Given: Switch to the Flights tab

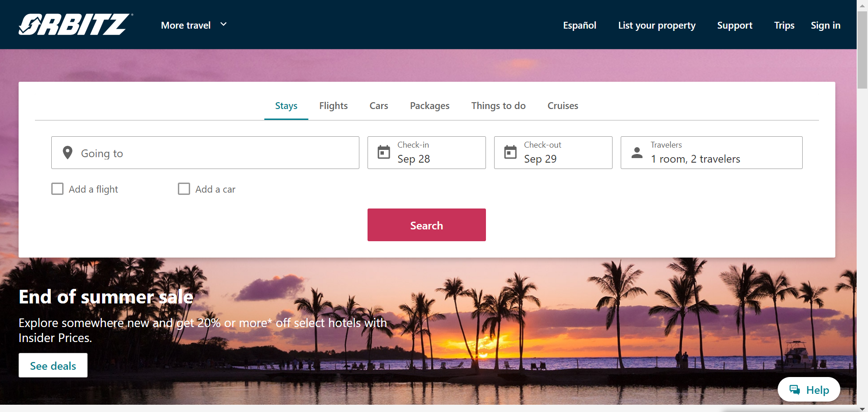Looking at the screenshot, I should (x=333, y=106).
